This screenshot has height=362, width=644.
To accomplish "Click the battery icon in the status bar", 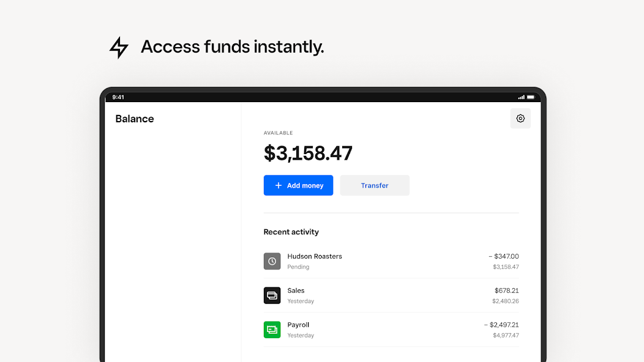I will pos(531,97).
